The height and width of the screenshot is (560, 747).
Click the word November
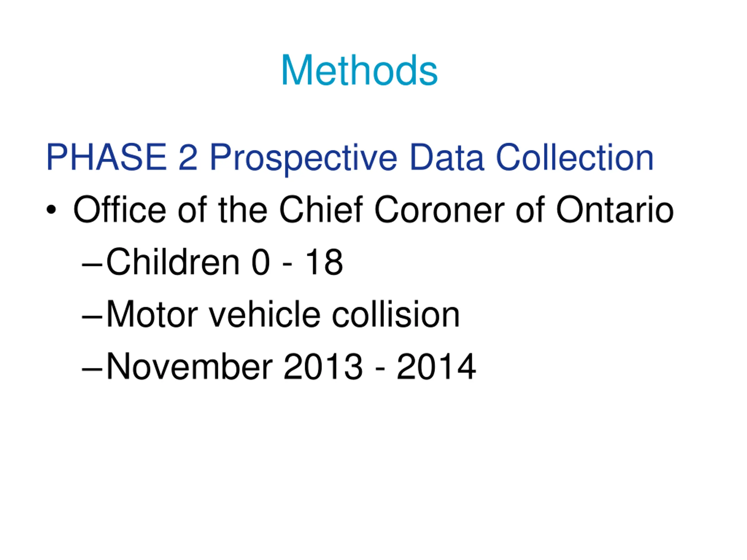[x=189, y=367]
